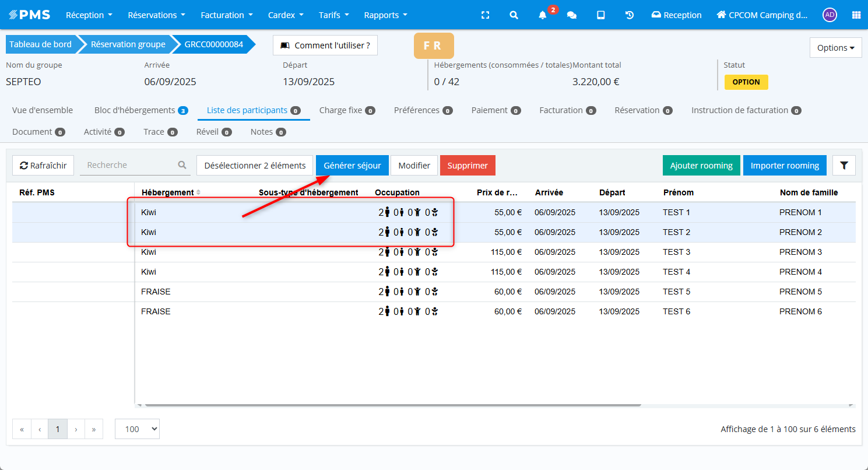Open the history clock icon
The height and width of the screenshot is (470, 868).
(x=630, y=15)
